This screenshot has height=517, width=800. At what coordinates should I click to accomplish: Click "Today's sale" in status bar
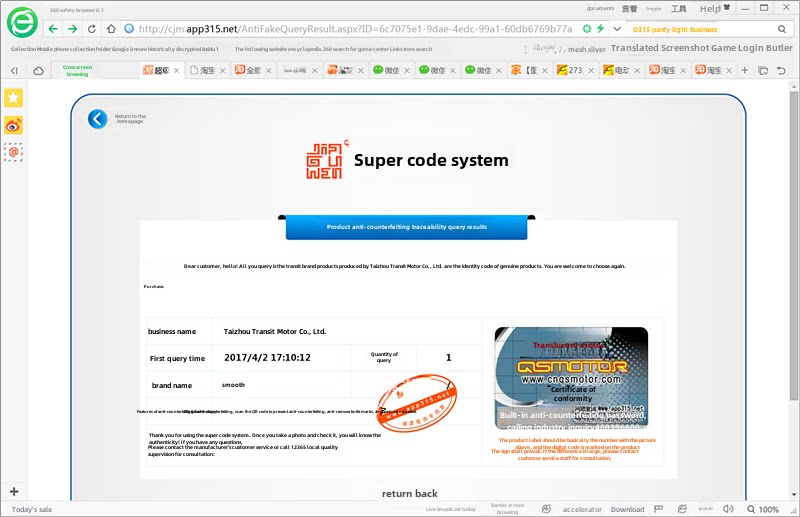coord(32,509)
